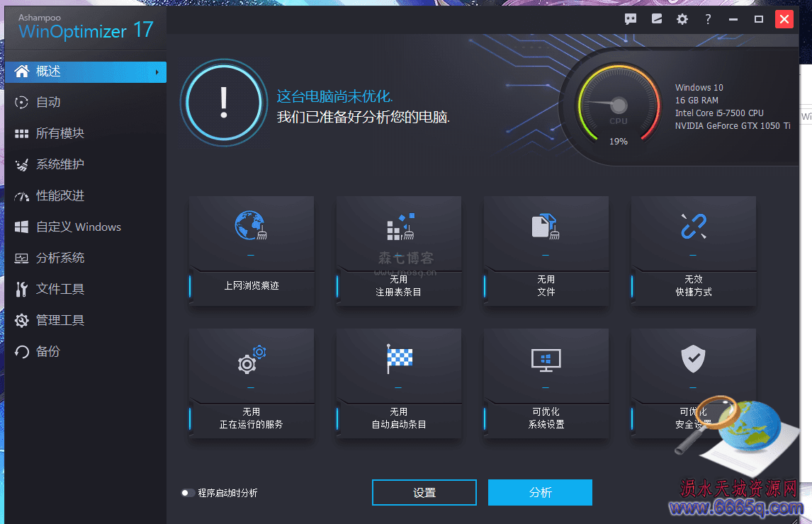Screen dimensions: 812x524
Task: Select 概述 in the sidebar
Action: pos(86,72)
